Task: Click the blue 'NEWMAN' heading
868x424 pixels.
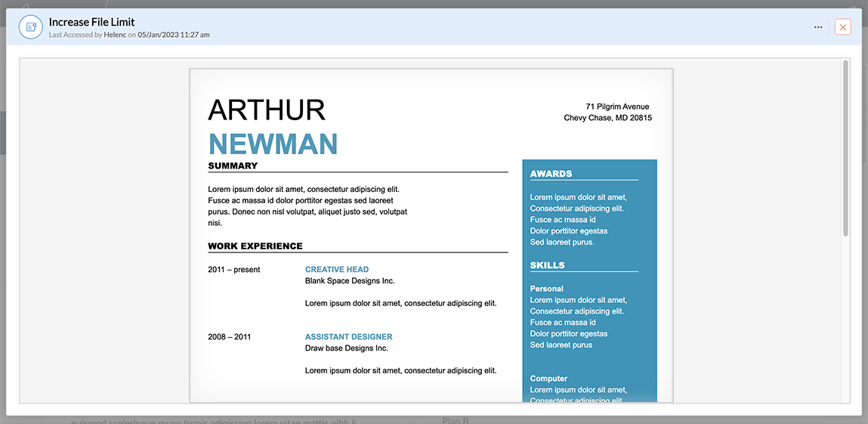Action: (273, 144)
